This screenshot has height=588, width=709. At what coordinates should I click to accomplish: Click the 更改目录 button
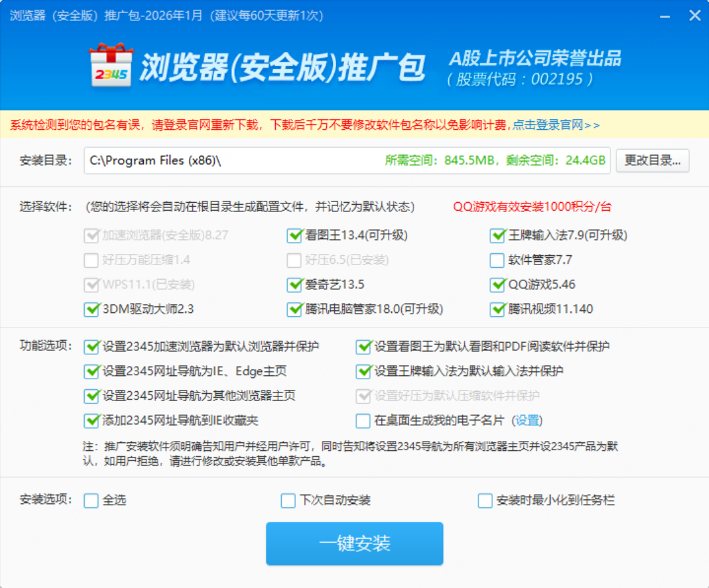pos(652,161)
